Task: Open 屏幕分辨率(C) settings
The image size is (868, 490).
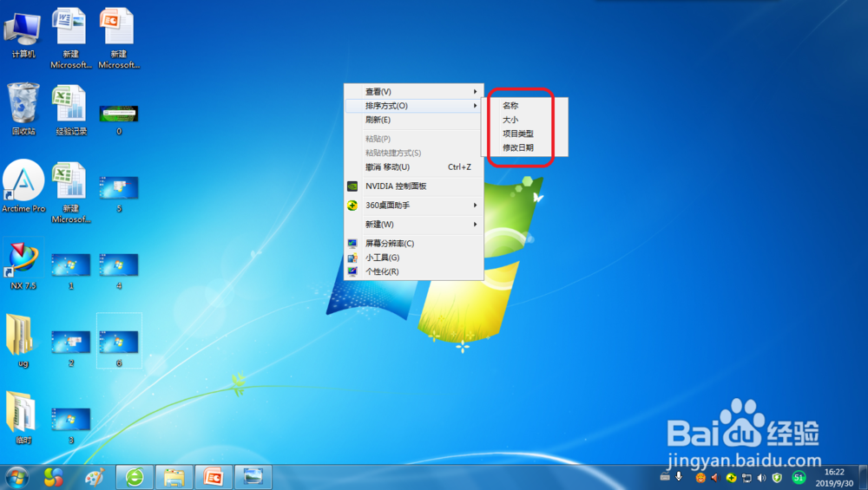Action: (x=413, y=244)
